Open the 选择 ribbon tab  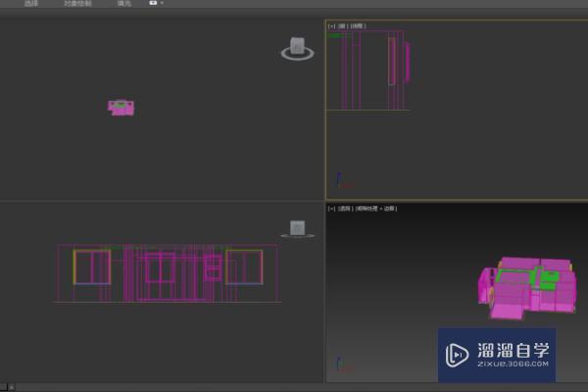pos(31,3)
